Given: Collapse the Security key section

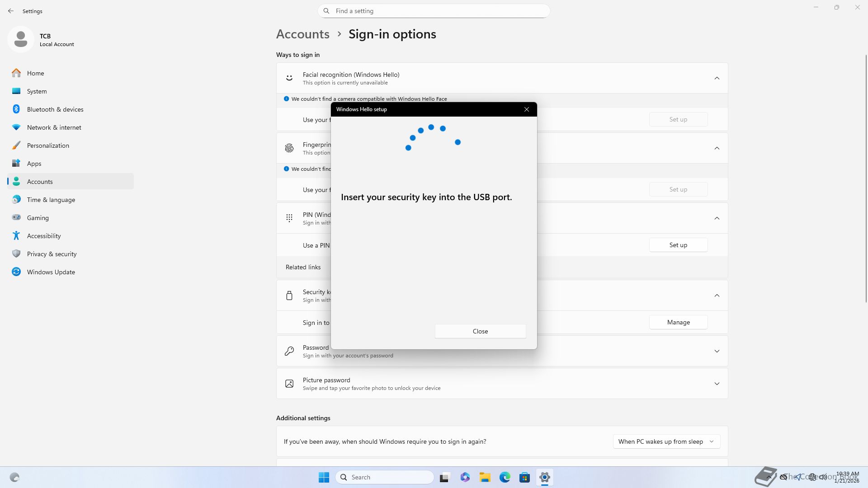Looking at the screenshot, I should pyautogui.click(x=717, y=296).
